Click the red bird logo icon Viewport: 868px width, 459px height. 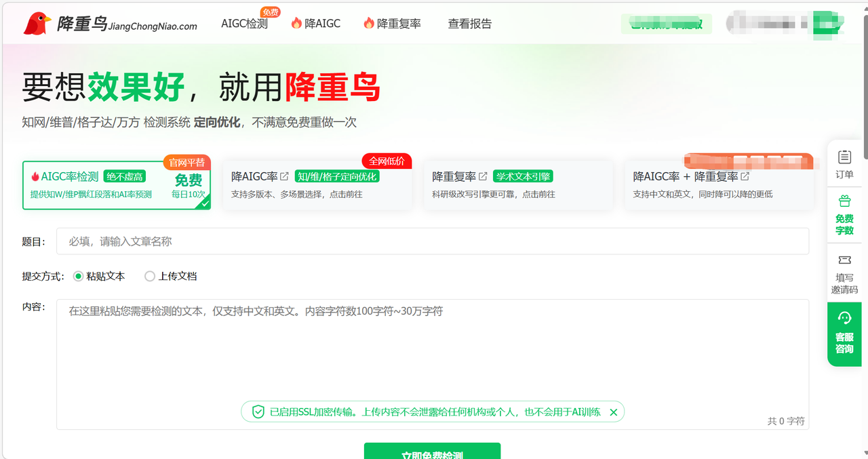[37, 24]
